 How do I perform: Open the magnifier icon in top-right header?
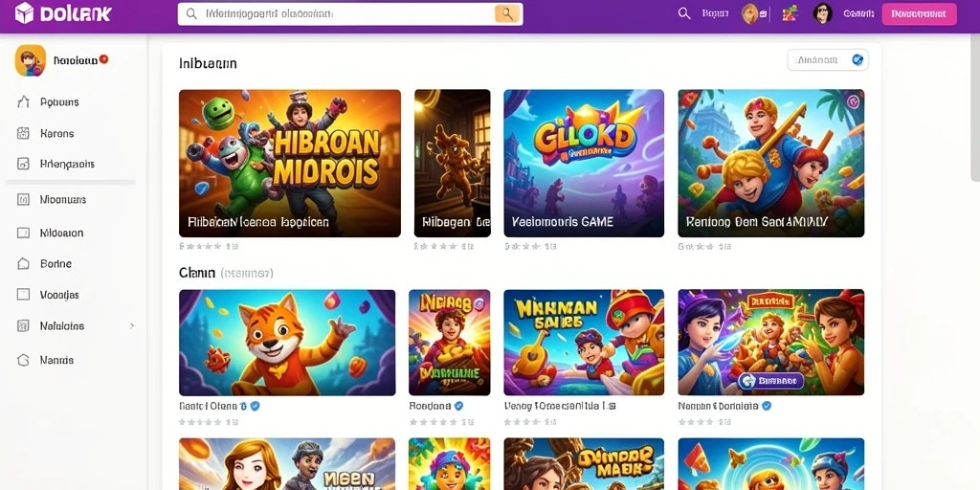[684, 13]
